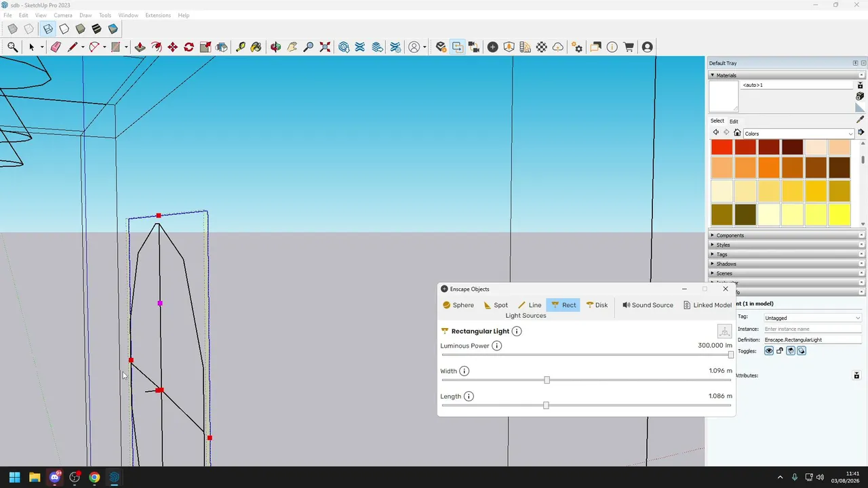
Task: Toggle Enscape live updates button
Action: 457,47
